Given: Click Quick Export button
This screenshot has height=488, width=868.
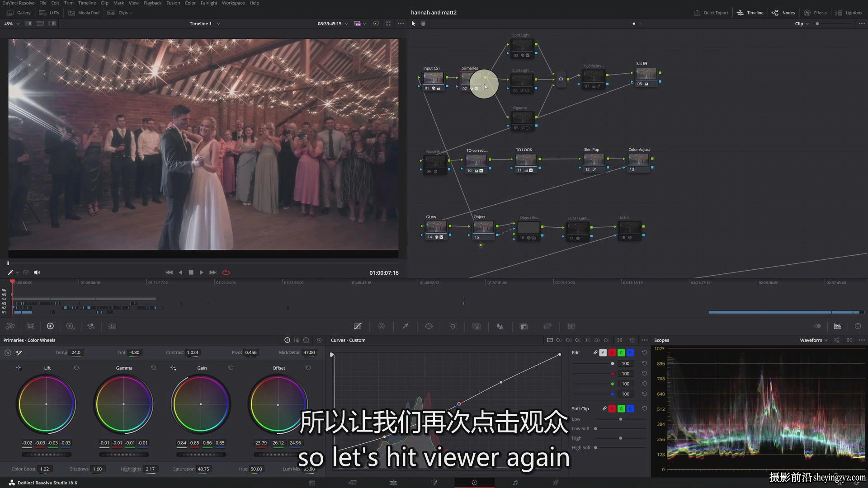Looking at the screenshot, I should [x=711, y=13].
